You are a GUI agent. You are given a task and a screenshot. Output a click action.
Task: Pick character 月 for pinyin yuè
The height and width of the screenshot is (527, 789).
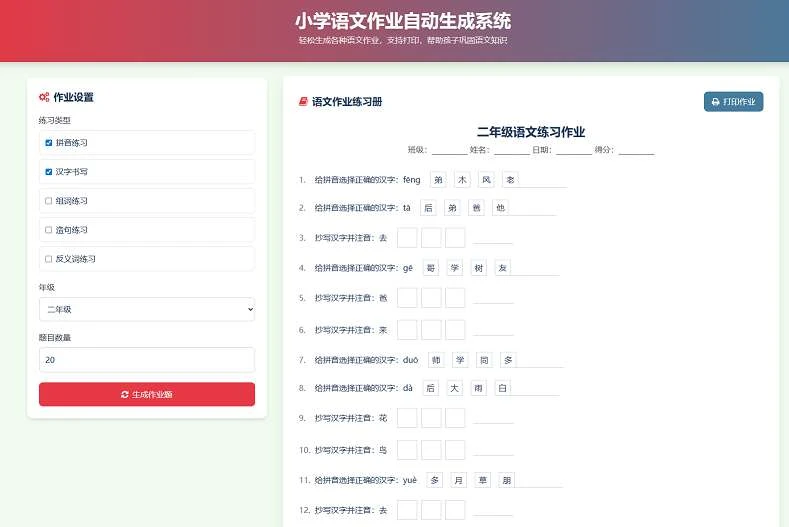[x=458, y=480]
